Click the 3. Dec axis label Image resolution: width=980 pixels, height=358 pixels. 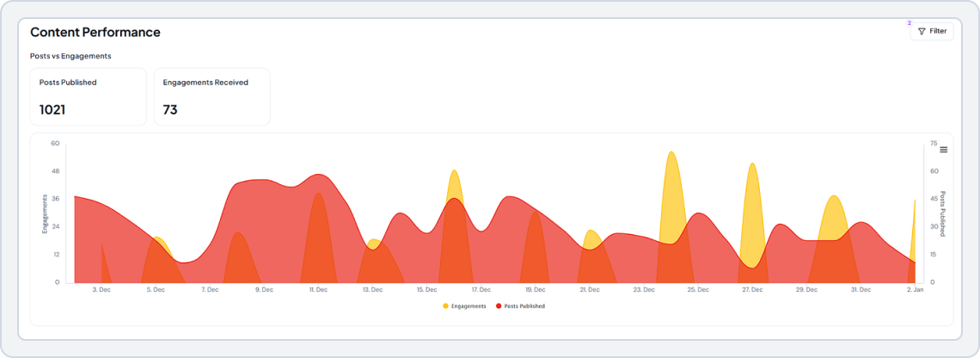point(101,290)
